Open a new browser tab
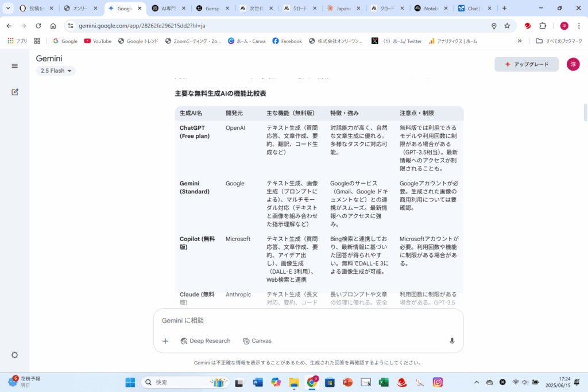Image resolution: width=588 pixels, height=392 pixels. click(x=504, y=8)
